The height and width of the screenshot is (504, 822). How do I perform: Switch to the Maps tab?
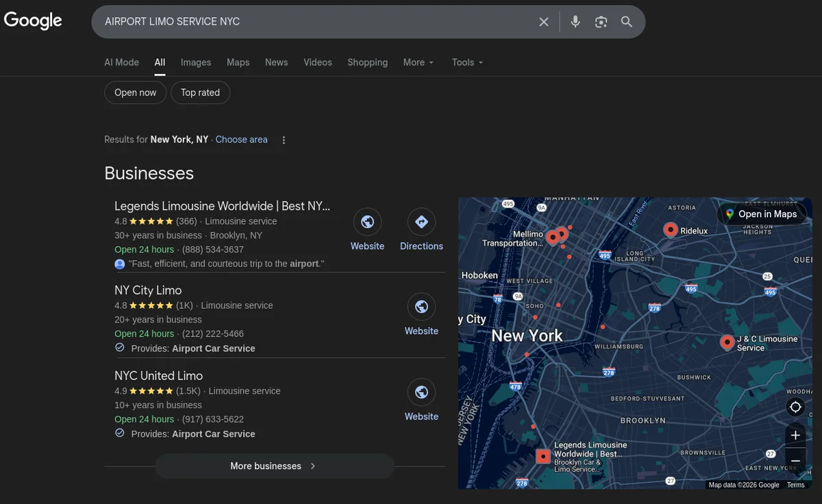[x=238, y=62]
